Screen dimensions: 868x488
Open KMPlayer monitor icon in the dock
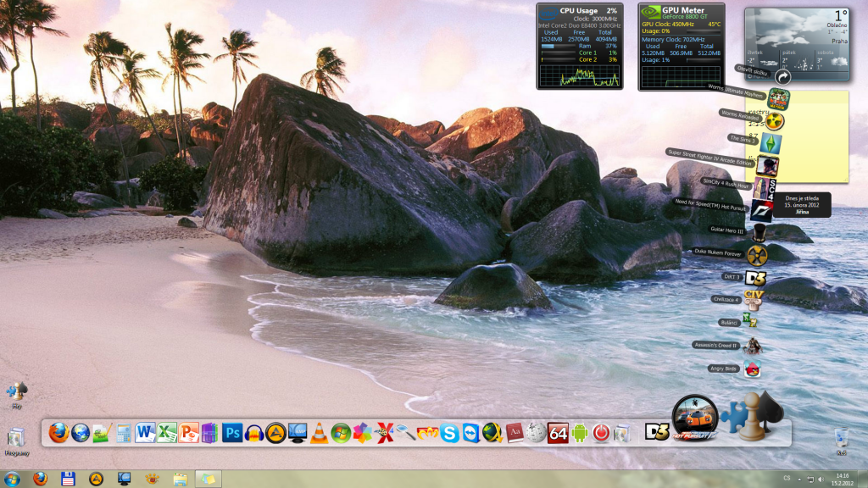coord(298,433)
